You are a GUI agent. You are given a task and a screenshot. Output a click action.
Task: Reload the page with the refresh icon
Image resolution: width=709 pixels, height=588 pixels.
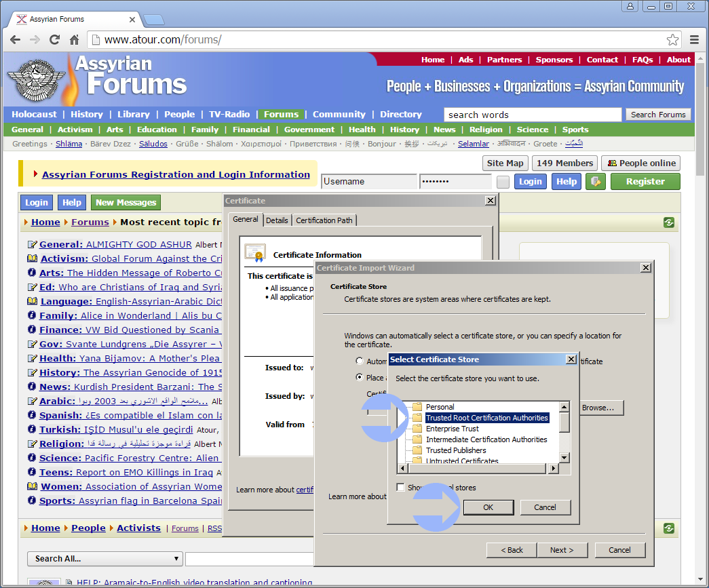click(55, 40)
